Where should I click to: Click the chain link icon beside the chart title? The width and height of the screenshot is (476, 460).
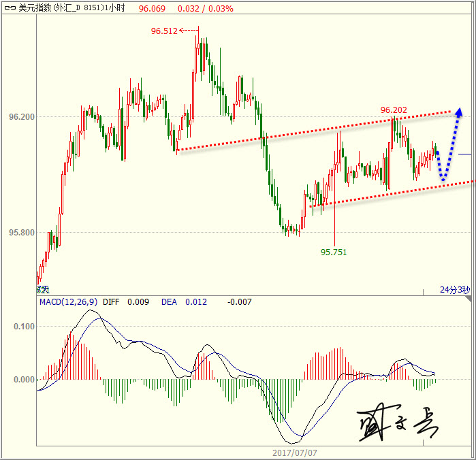click(10, 9)
